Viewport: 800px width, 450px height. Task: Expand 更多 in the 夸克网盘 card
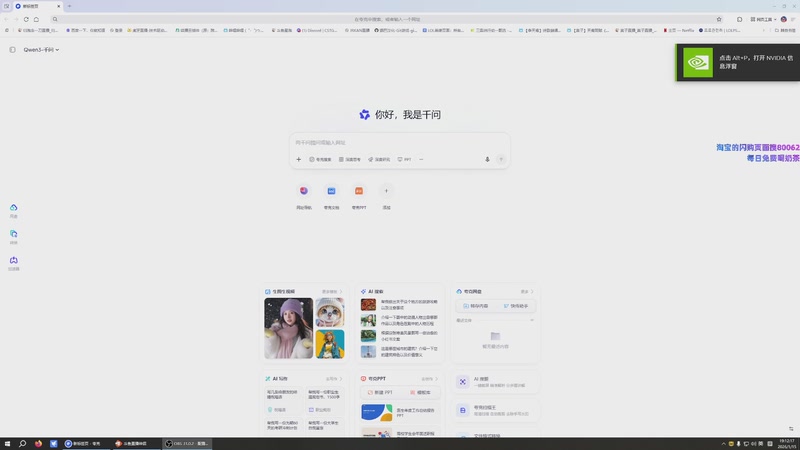pyautogui.click(x=527, y=291)
